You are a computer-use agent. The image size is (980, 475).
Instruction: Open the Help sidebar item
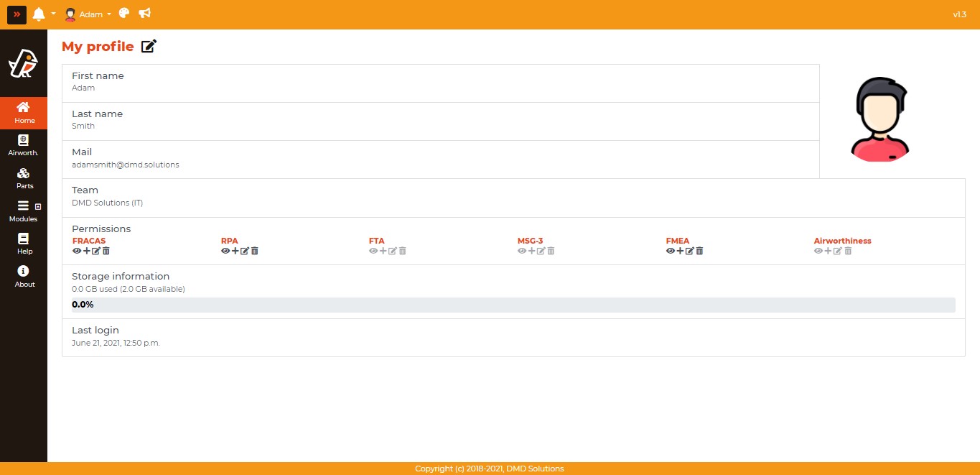[x=24, y=243]
